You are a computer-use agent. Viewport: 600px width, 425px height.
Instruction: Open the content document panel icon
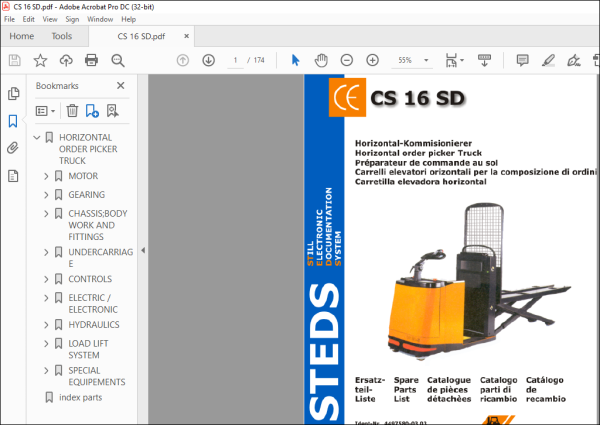click(13, 176)
